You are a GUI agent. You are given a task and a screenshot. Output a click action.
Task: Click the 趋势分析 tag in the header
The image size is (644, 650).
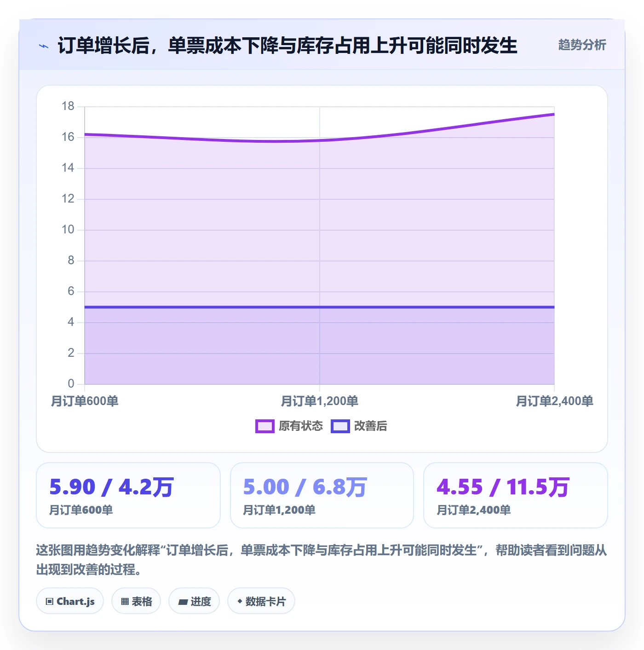click(x=582, y=45)
